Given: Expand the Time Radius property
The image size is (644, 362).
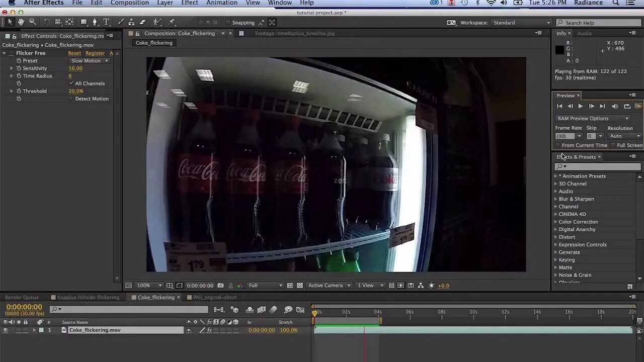Looking at the screenshot, I should tap(12, 76).
